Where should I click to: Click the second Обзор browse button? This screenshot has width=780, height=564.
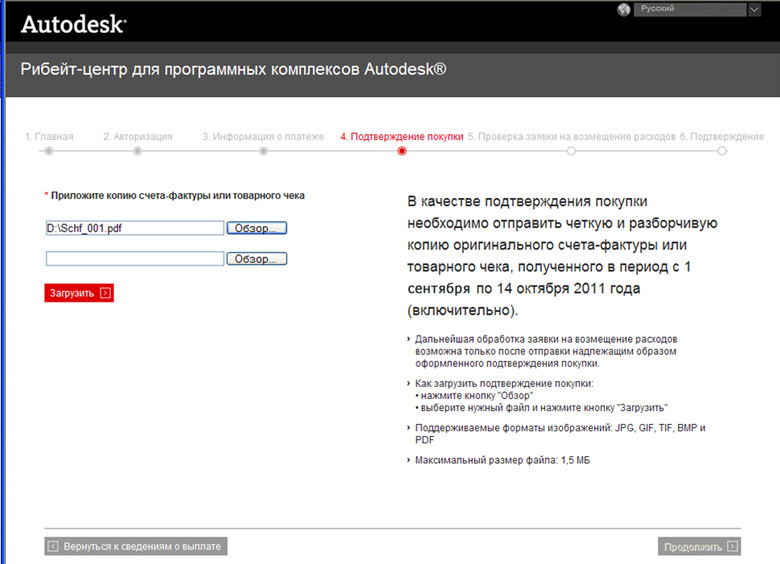(257, 259)
